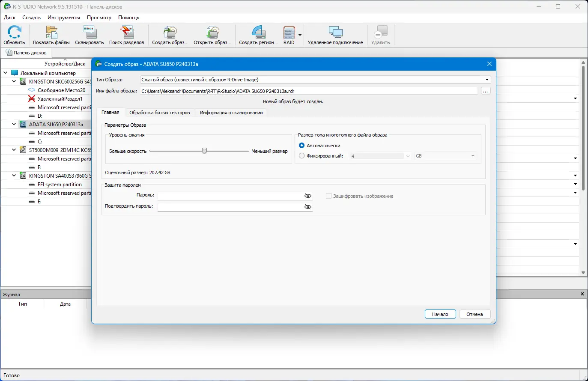This screenshot has height=381, width=588.
Task: Select the Показать файлы toolbar icon
Action: [51, 32]
